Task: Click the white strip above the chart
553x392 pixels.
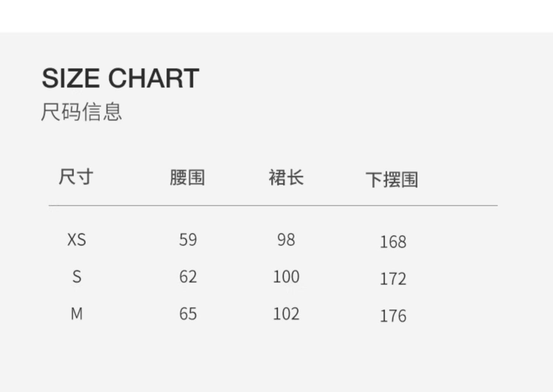Action: click(x=276, y=16)
